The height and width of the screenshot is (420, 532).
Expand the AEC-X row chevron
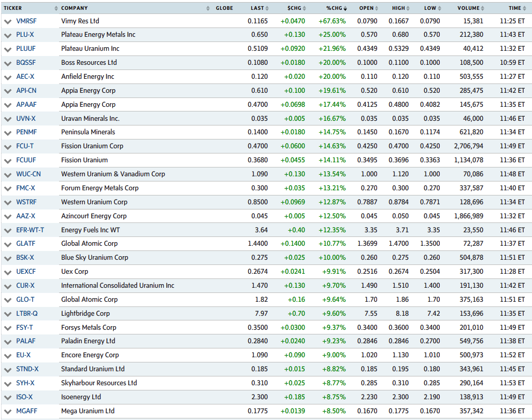coord(7,77)
